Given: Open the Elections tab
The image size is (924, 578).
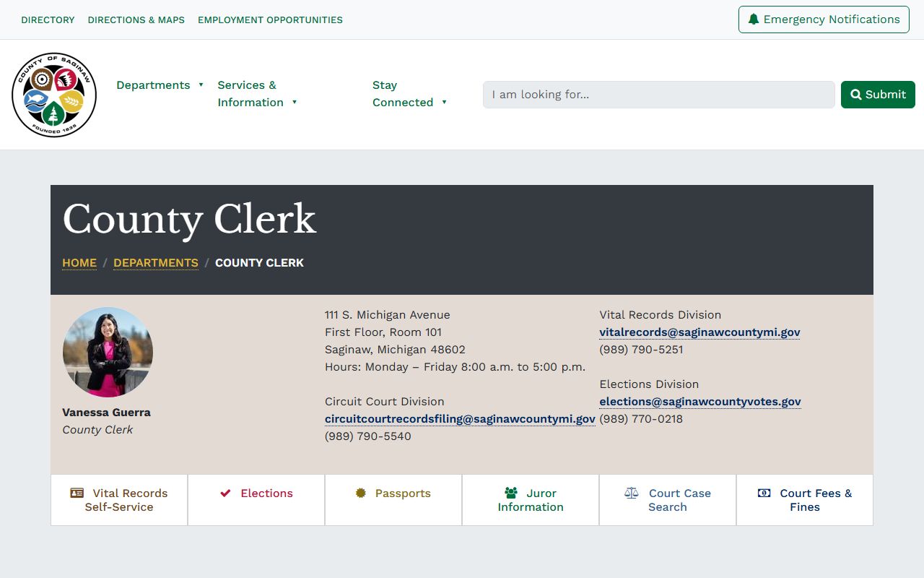Looking at the screenshot, I should (256, 500).
